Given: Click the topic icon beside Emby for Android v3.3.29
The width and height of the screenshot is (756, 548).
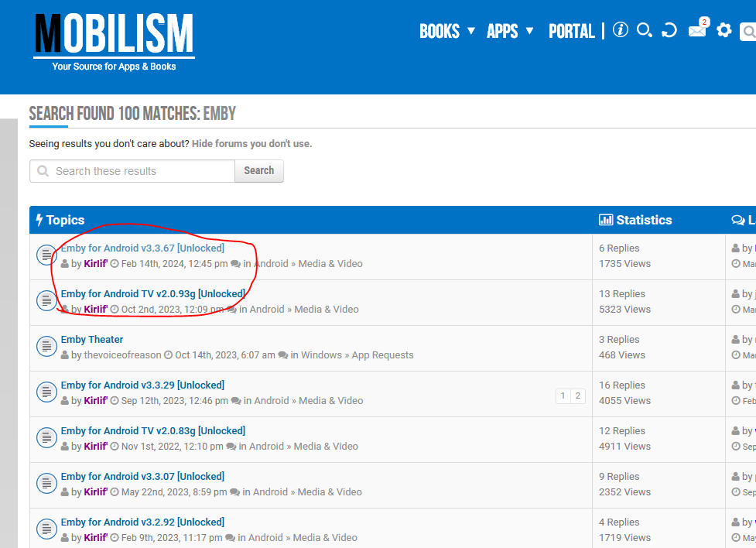Looking at the screenshot, I should [46, 392].
